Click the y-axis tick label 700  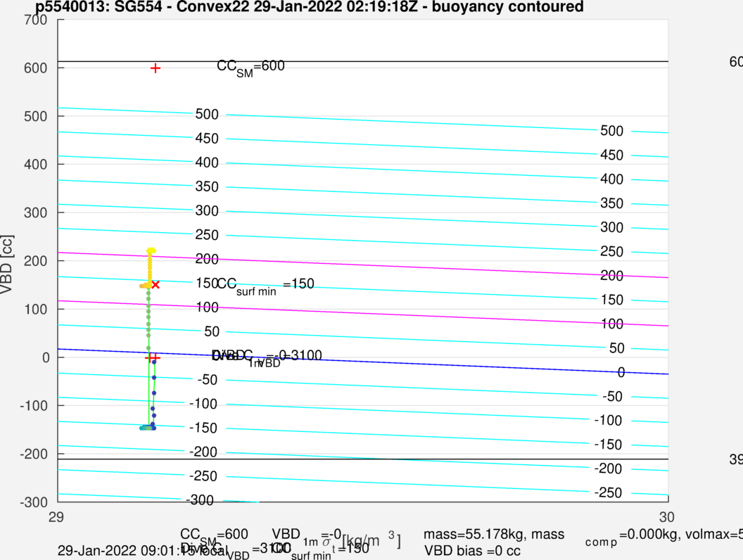coord(36,20)
